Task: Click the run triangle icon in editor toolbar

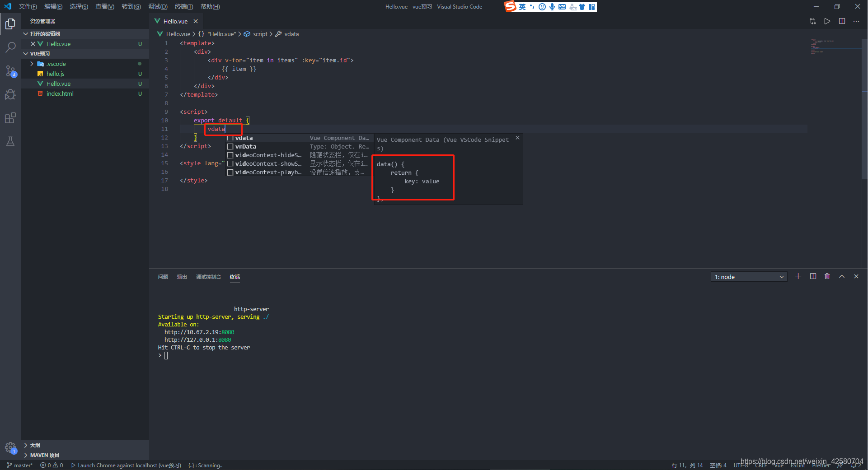Action: click(827, 21)
